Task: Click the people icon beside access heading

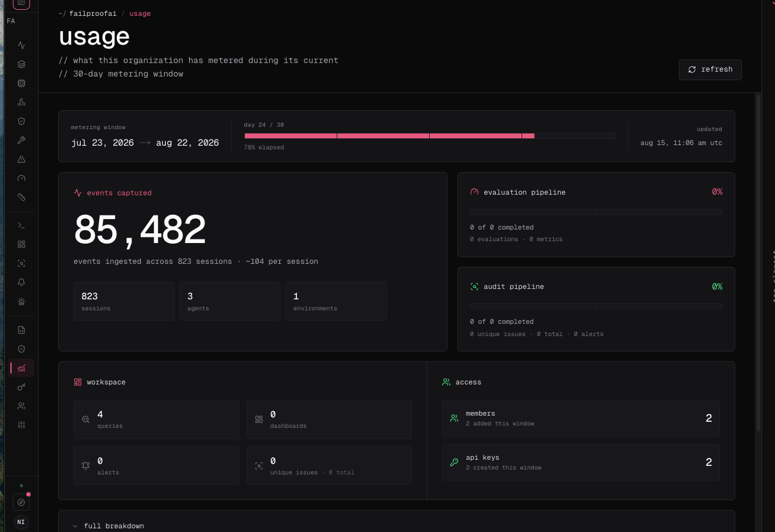Action: coord(446,382)
